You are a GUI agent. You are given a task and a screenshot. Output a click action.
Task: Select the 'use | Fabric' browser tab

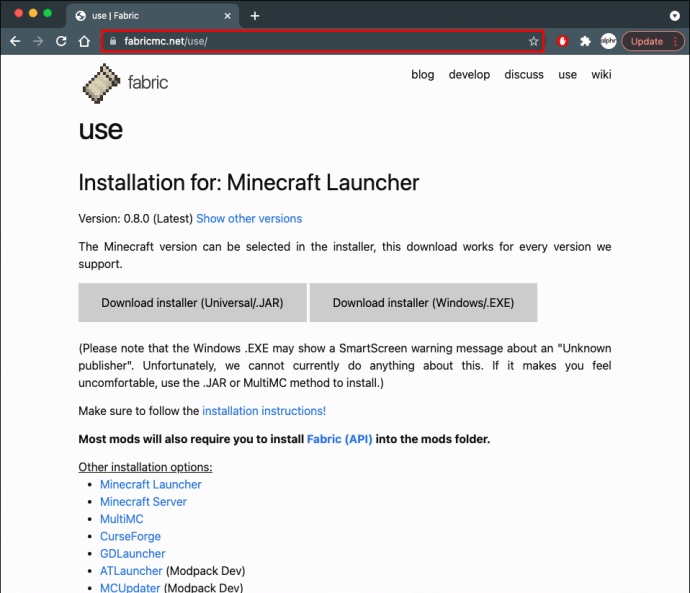point(153,16)
